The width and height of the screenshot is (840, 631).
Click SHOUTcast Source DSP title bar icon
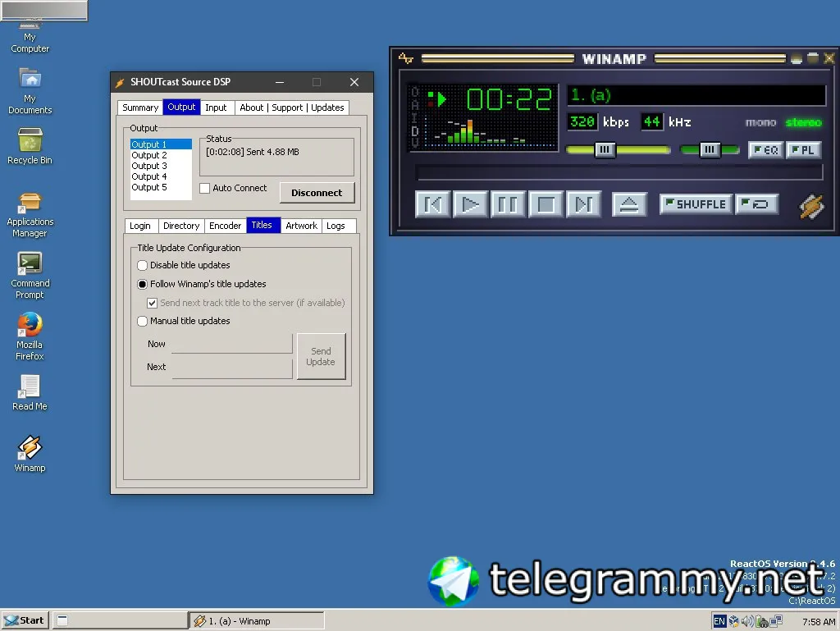tap(120, 82)
